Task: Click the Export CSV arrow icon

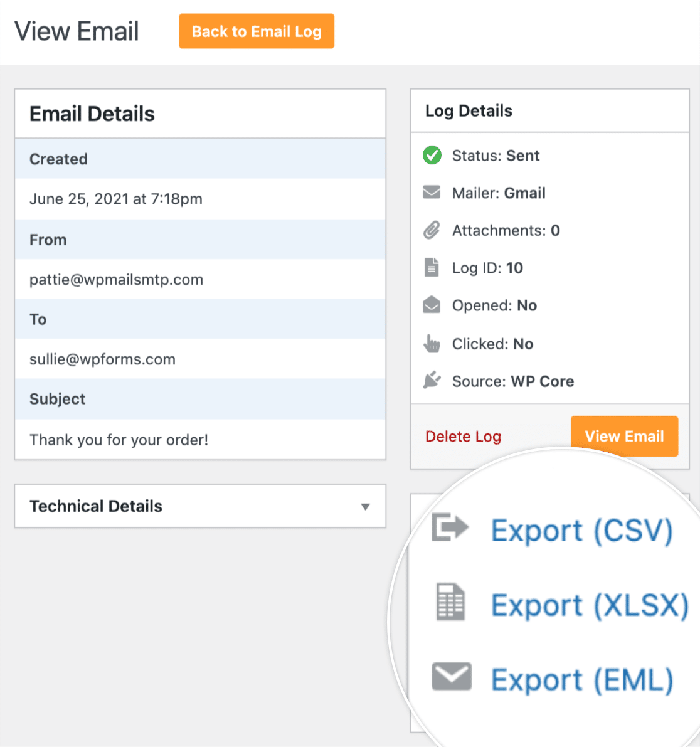Action: [450, 527]
